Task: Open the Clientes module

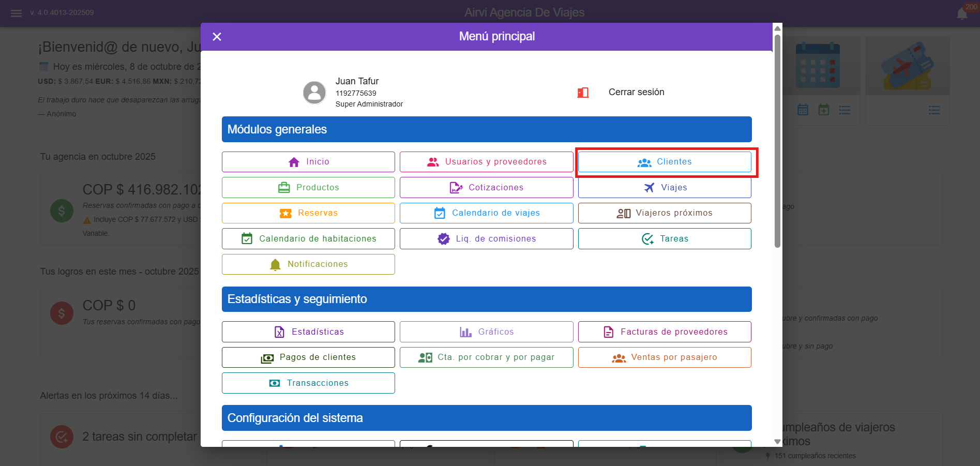Action: tap(665, 162)
